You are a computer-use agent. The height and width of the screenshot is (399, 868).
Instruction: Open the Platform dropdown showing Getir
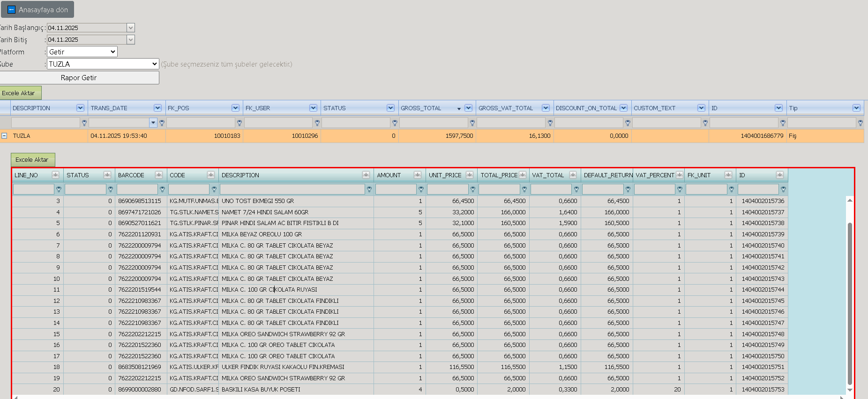[x=82, y=52]
